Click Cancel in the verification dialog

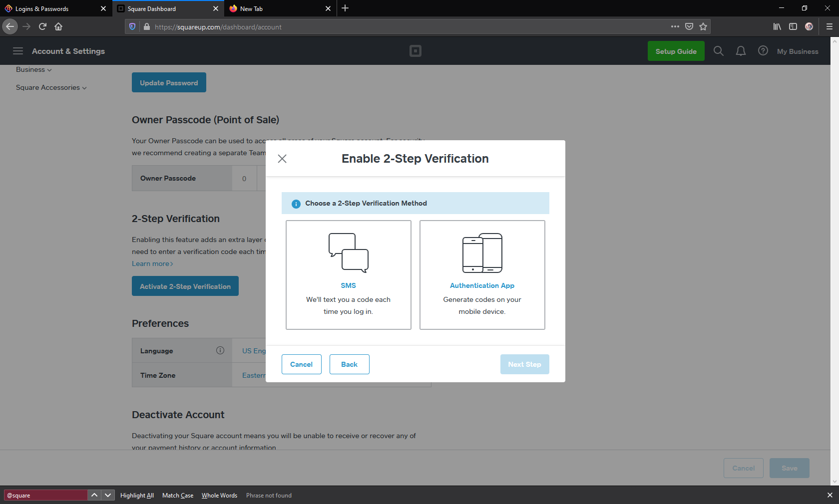click(x=302, y=364)
